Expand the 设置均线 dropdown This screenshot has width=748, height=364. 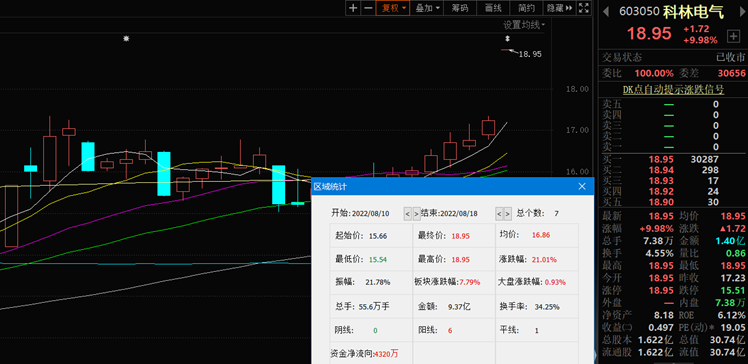[524, 25]
